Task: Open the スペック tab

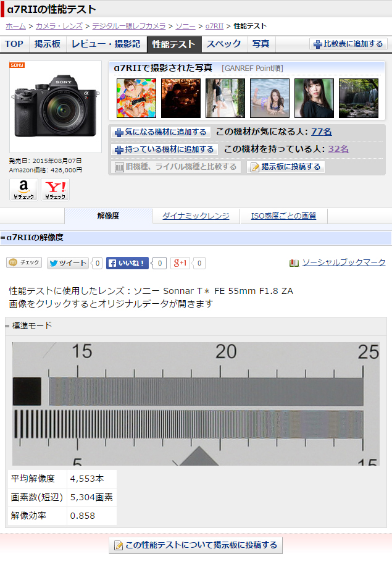Action: pyautogui.click(x=224, y=44)
